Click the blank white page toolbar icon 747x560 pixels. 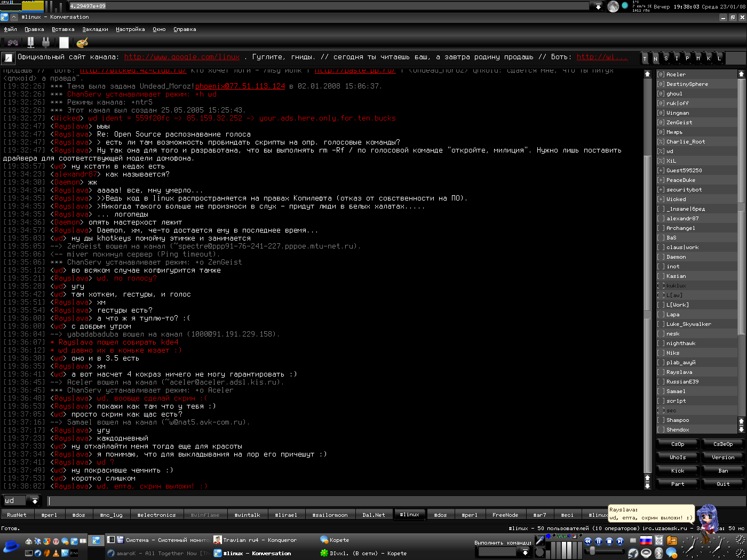64,42
